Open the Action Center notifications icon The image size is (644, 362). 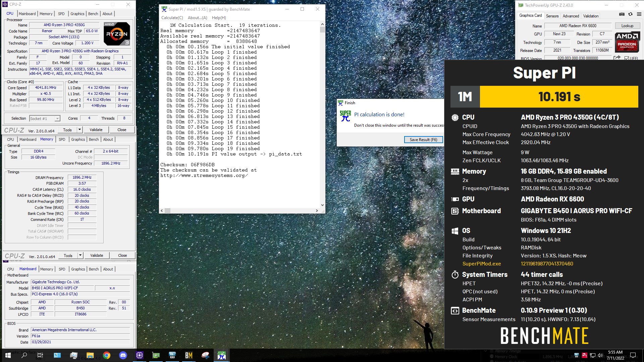pyautogui.click(x=633, y=355)
